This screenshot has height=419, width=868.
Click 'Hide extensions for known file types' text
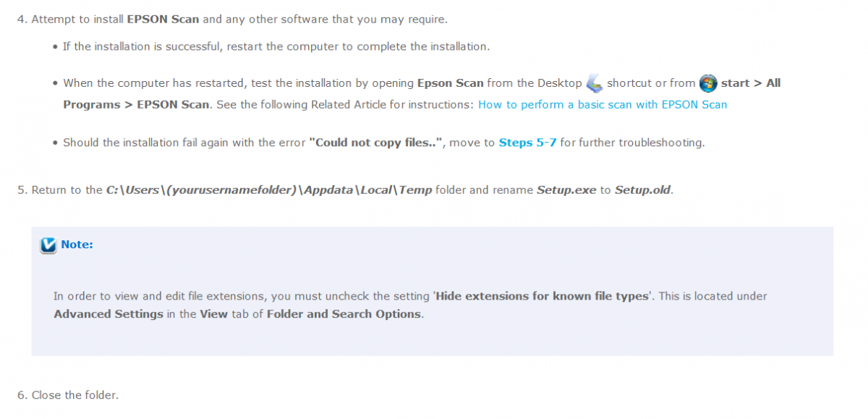542,296
